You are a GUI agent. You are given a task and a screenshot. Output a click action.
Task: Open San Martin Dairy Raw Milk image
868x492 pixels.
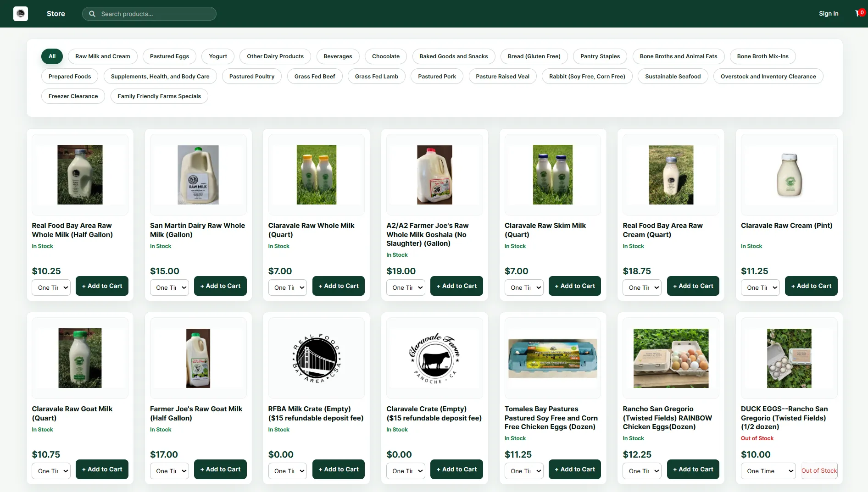click(x=198, y=175)
